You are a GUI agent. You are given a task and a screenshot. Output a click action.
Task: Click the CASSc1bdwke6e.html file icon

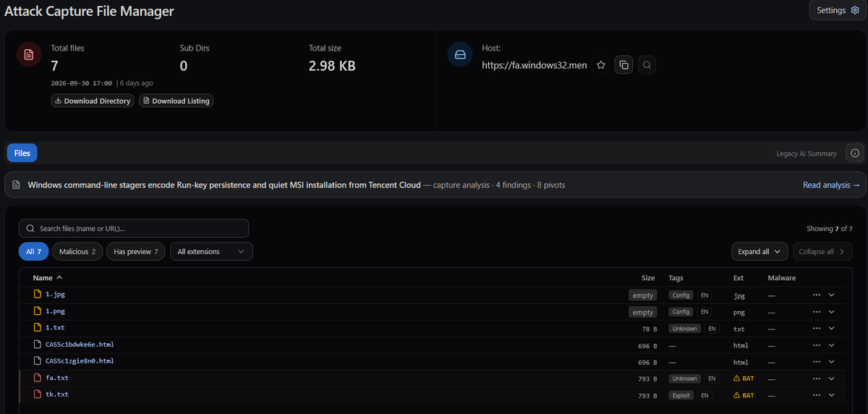click(x=38, y=344)
